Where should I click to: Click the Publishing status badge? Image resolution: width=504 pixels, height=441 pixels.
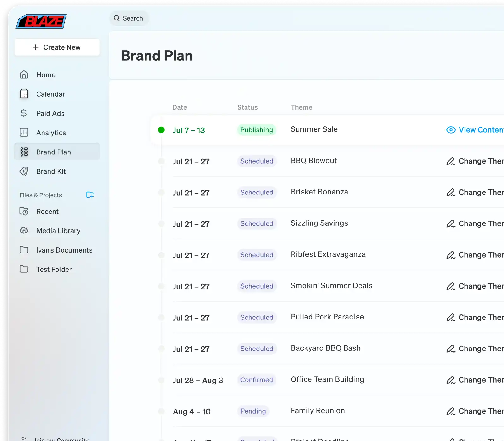tap(257, 130)
